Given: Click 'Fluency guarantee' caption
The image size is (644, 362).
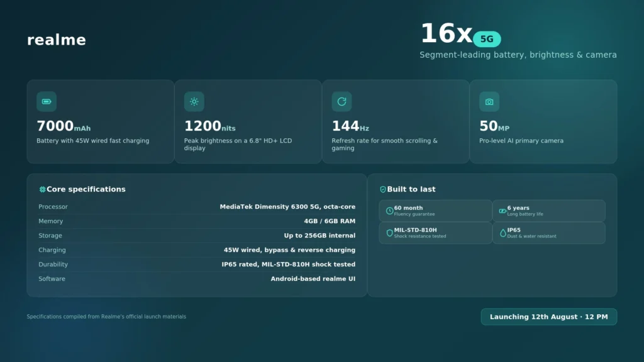Looking at the screenshot, I should click(x=414, y=214).
